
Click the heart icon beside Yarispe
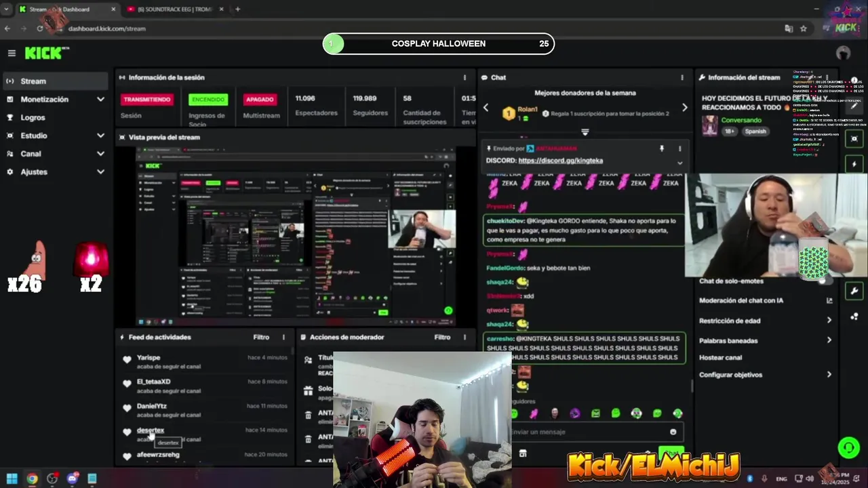[x=127, y=360]
